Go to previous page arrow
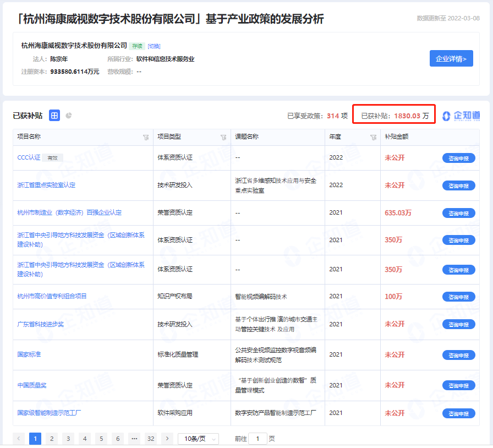This screenshot has height=448, width=493. (x=19, y=438)
